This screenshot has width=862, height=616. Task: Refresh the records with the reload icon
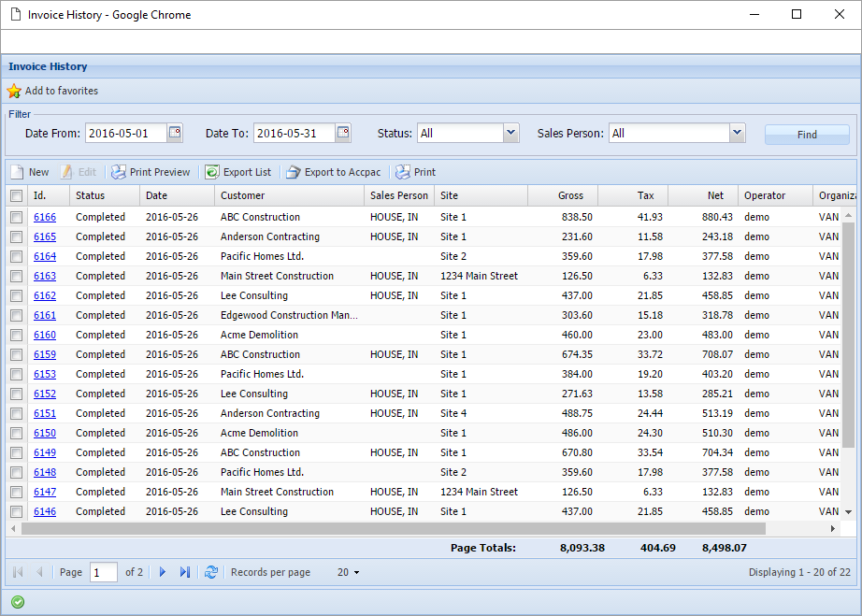(x=211, y=571)
